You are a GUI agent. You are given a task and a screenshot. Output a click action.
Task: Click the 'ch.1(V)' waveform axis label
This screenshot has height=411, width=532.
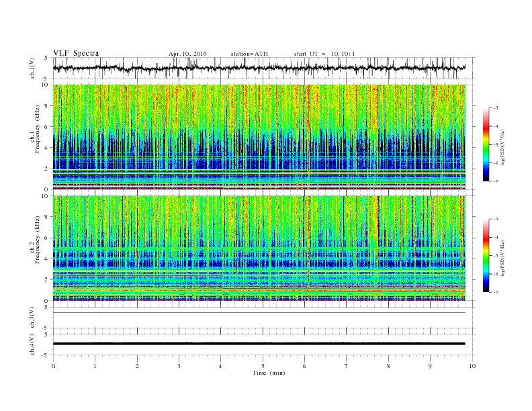pos(32,68)
